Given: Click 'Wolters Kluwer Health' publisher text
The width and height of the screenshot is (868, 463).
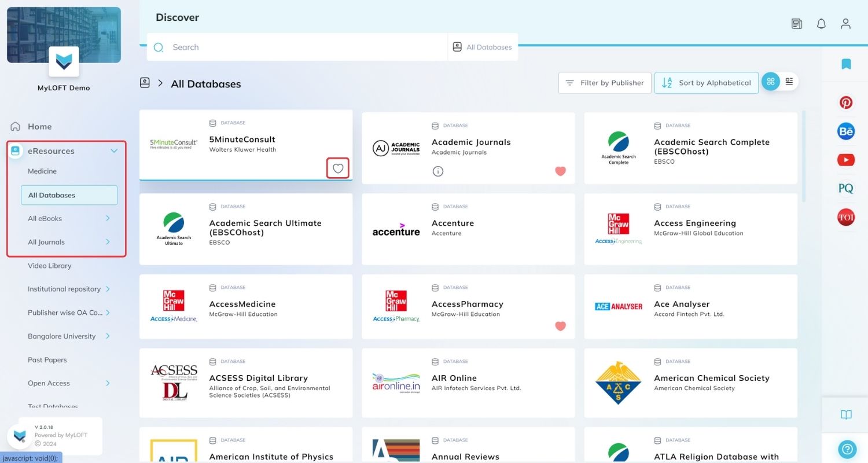Looking at the screenshot, I should point(242,149).
